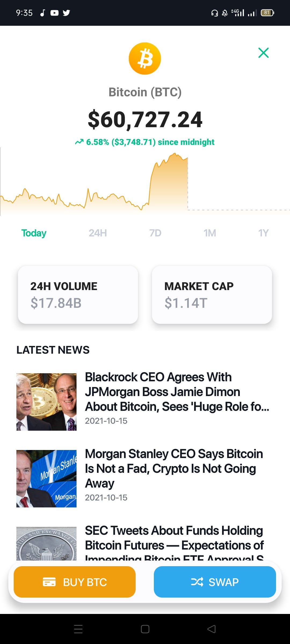Switch chart to 1Y range

point(263,233)
